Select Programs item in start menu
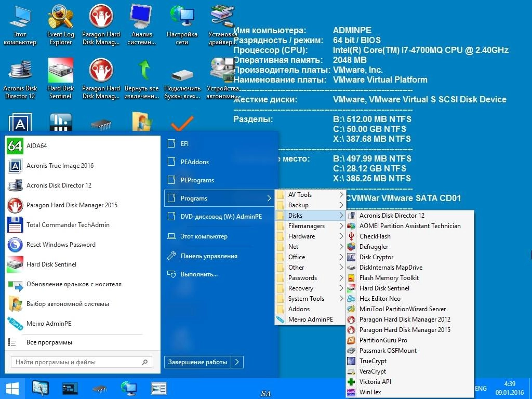 (x=219, y=198)
